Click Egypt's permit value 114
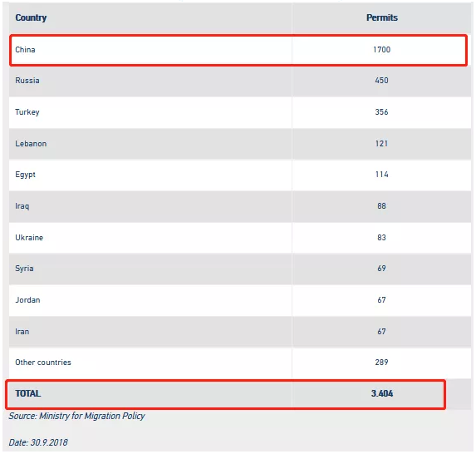The width and height of the screenshot is (476, 454). (x=381, y=175)
